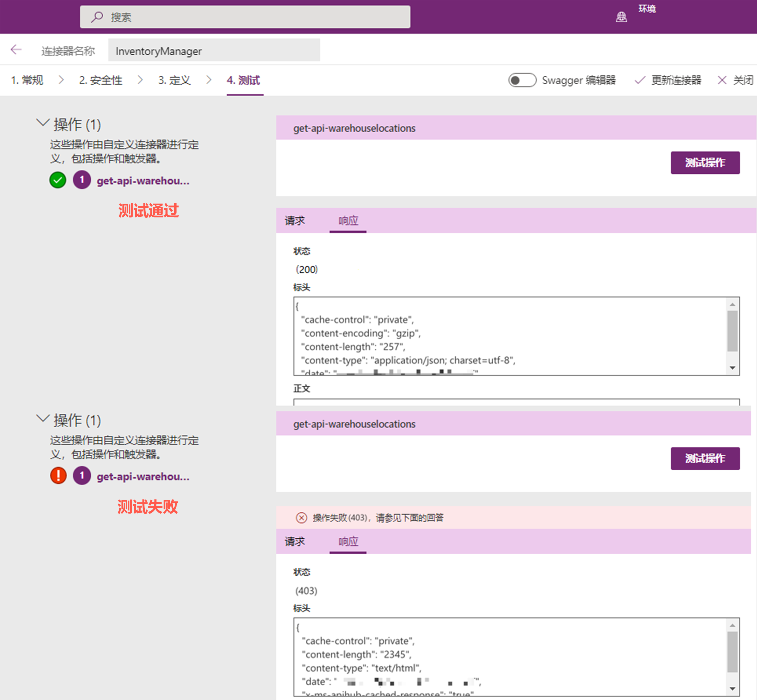Click the scroll-down arrow of the 200 headers box
The height and width of the screenshot is (700, 757).
[733, 368]
